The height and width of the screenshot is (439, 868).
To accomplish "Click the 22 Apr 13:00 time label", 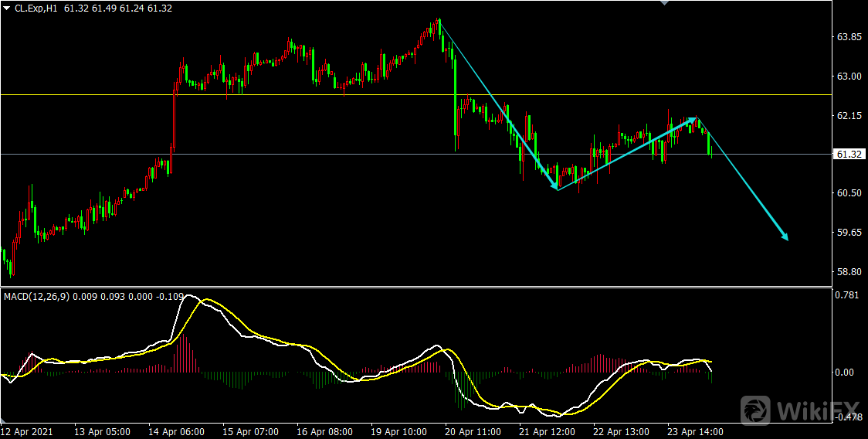I will coord(621,431).
